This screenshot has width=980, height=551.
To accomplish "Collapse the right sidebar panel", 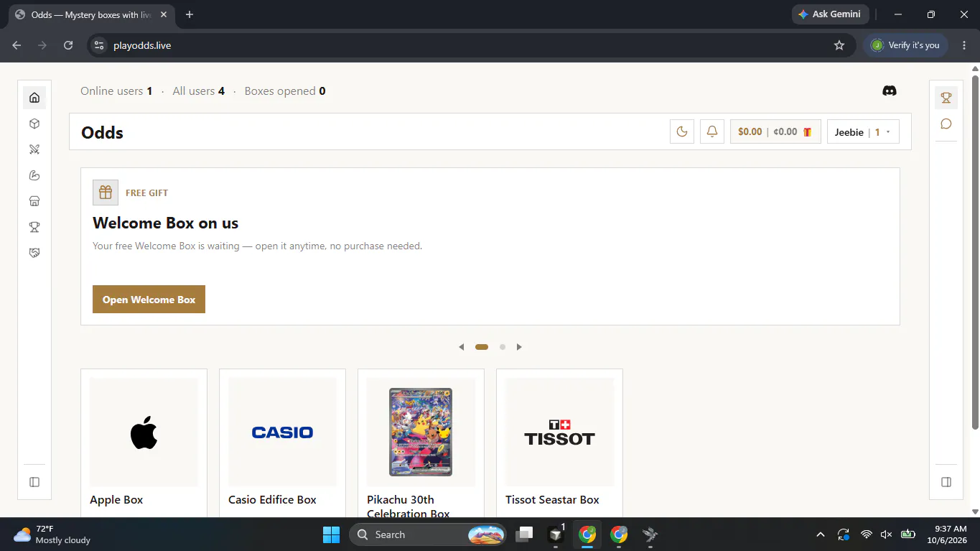I will click(946, 482).
